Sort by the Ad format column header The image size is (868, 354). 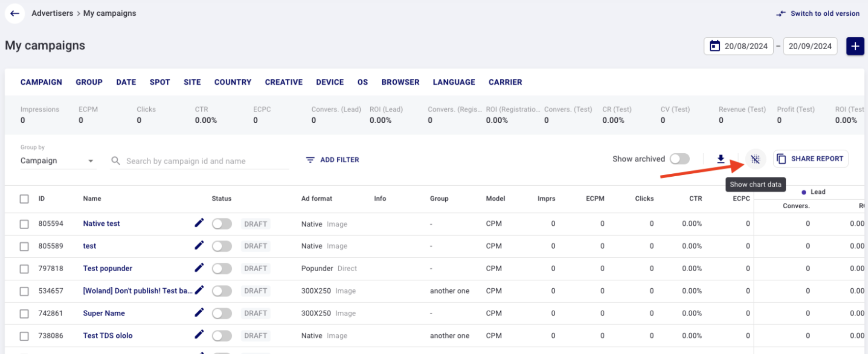click(317, 199)
